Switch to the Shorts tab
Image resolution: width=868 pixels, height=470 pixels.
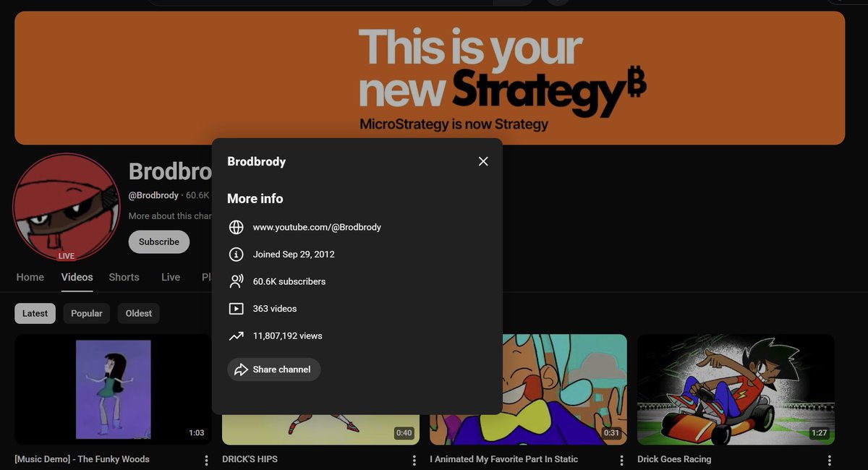point(124,277)
